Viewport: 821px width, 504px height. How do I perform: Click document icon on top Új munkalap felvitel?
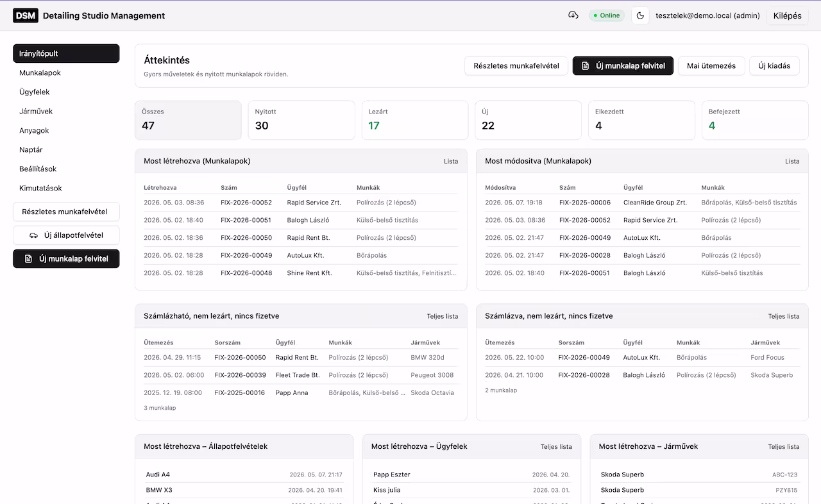[x=585, y=65]
